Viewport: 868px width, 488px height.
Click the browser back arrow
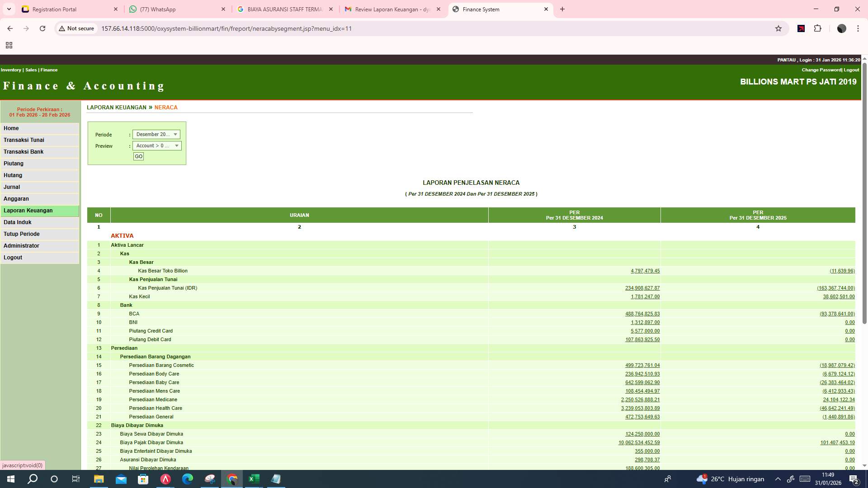10,28
